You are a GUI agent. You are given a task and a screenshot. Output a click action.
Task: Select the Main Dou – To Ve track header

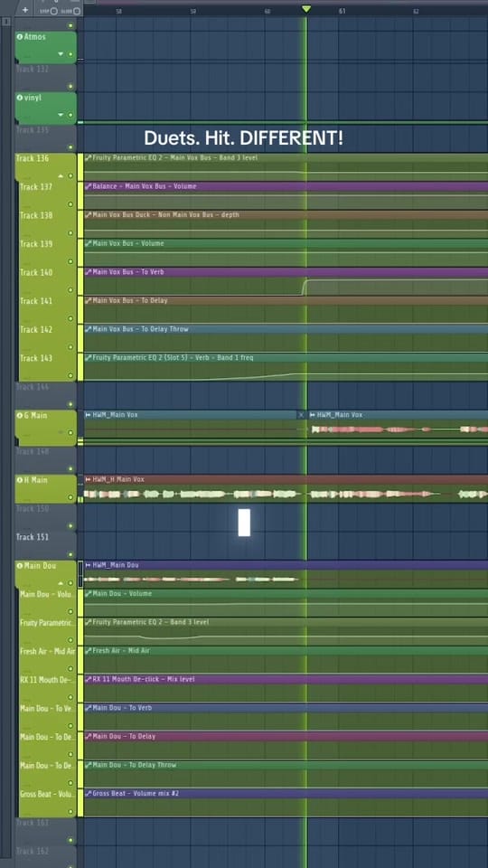pos(46,717)
